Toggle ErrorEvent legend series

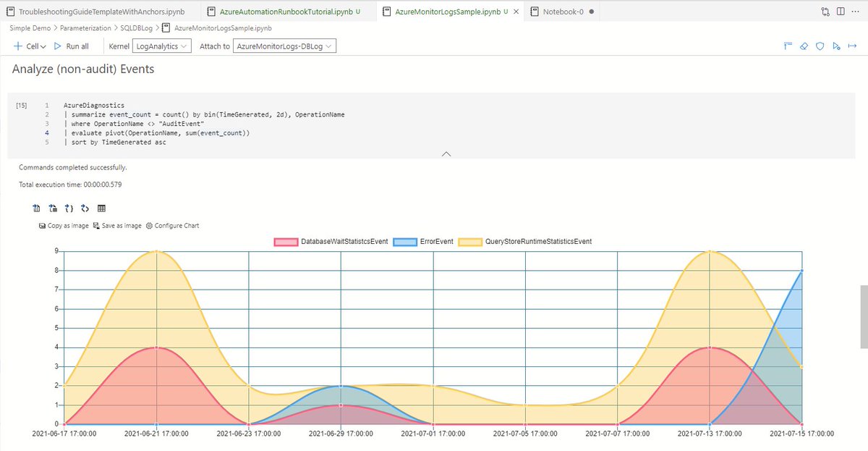pyautogui.click(x=423, y=241)
